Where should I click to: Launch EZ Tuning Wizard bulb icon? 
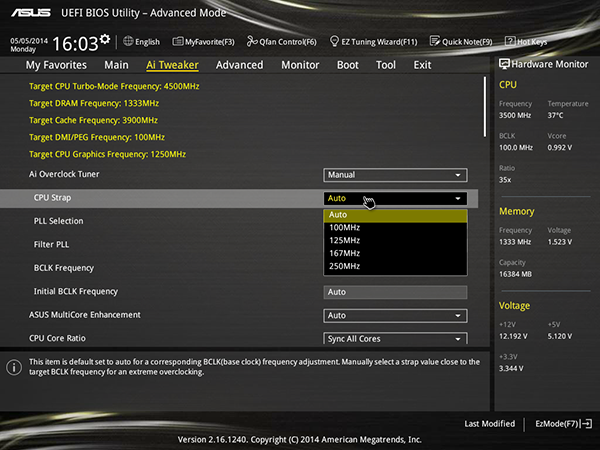point(334,41)
